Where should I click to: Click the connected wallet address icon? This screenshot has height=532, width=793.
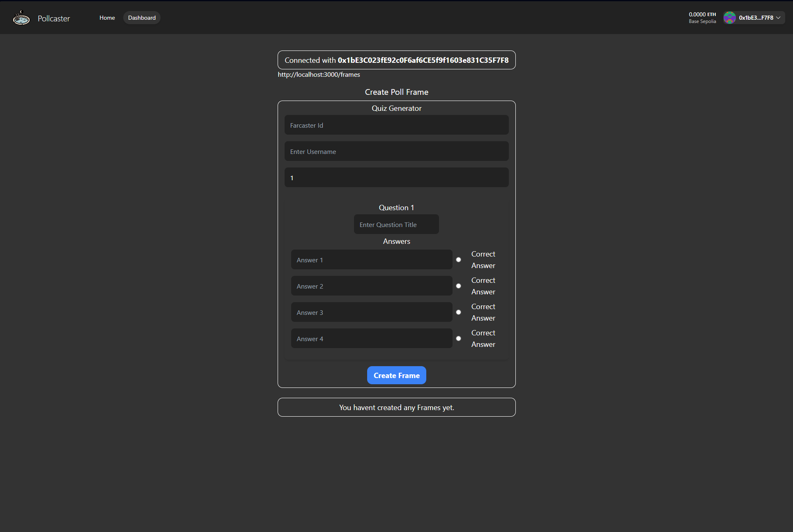tap(729, 17)
